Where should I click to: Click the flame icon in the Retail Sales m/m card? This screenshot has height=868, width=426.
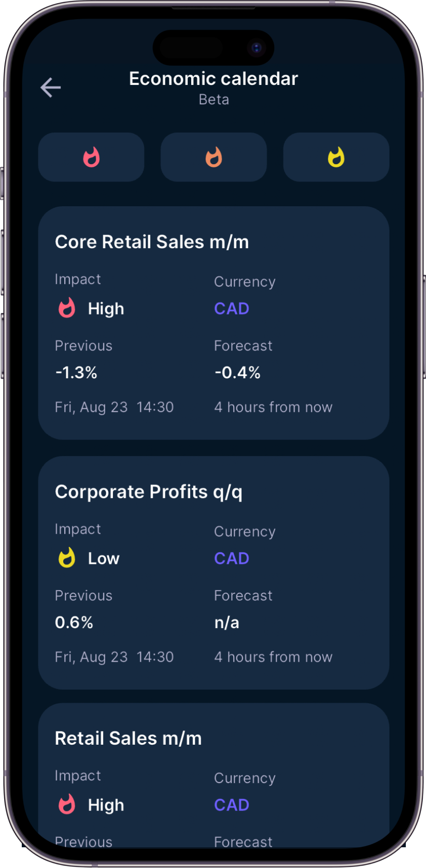tap(67, 804)
